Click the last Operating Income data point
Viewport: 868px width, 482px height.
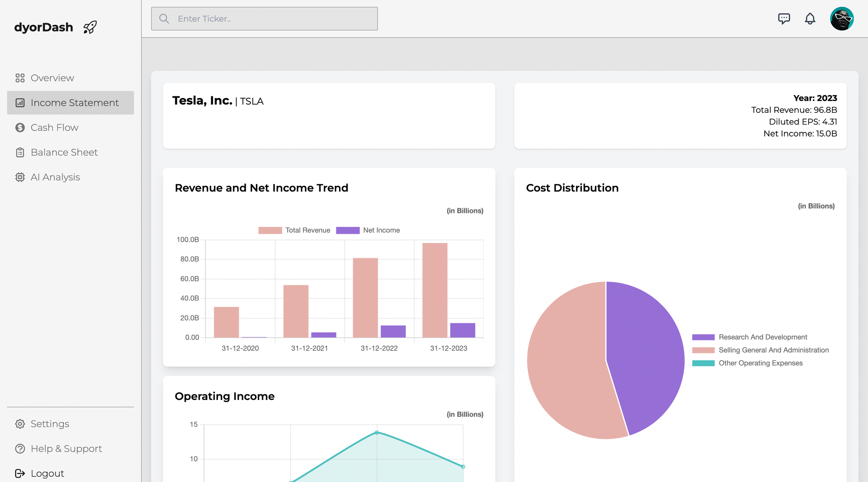click(x=463, y=467)
